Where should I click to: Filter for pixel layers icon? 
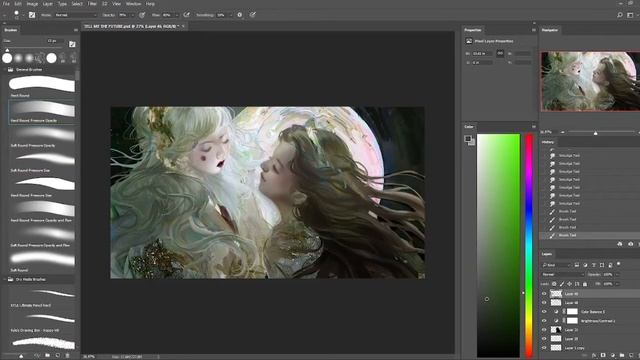(577, 265)
